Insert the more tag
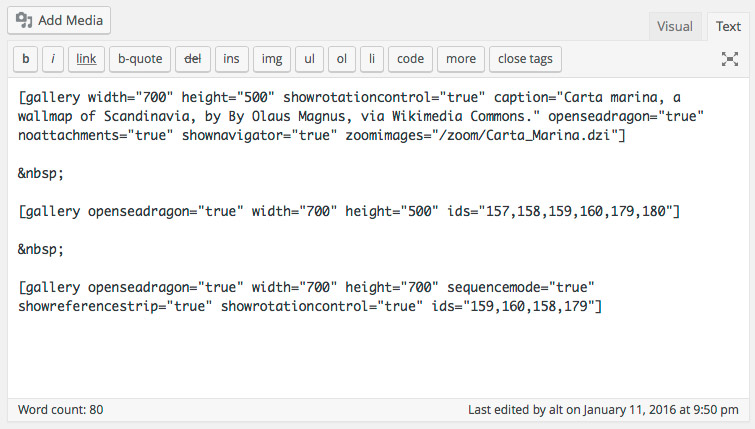 point(461,59)
